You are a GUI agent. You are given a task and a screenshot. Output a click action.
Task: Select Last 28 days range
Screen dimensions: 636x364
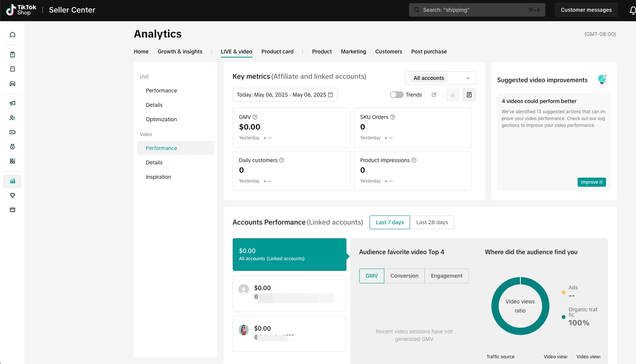432,222
